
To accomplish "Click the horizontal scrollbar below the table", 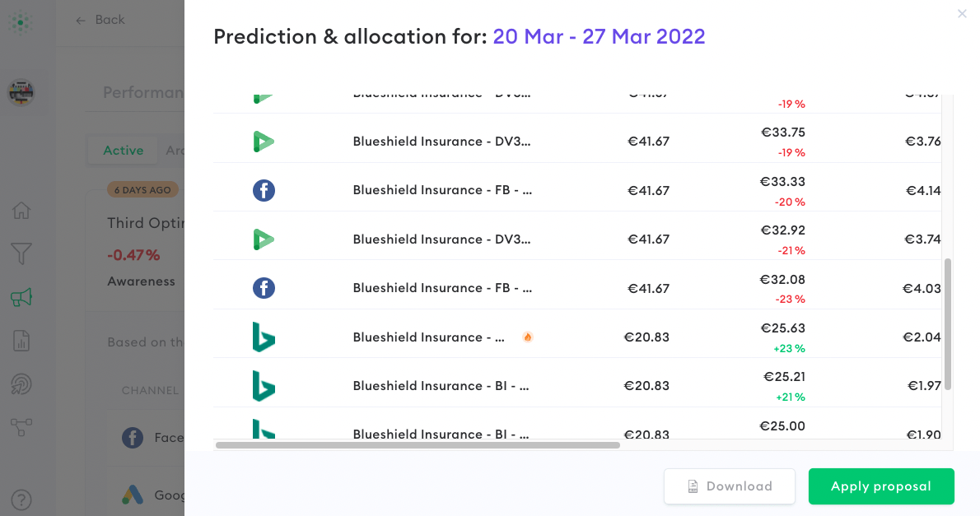I will [x=417, y=445].
